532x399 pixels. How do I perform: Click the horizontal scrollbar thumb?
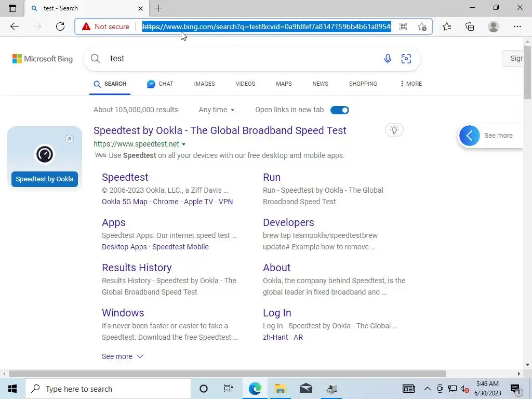228,374
